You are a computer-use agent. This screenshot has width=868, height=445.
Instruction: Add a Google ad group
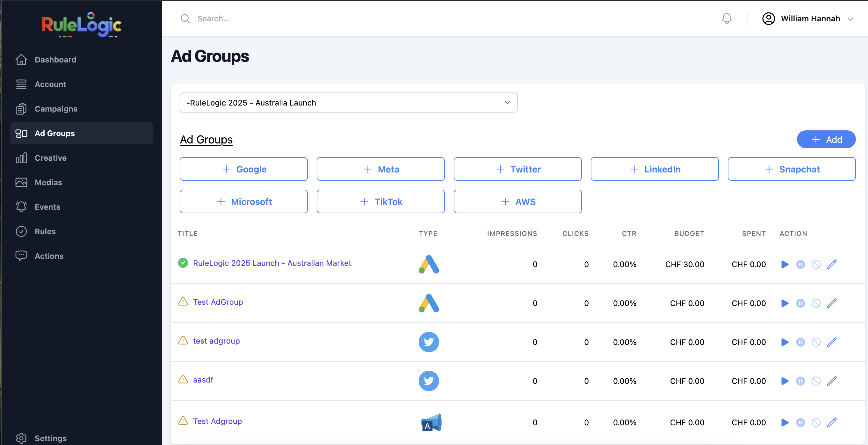pyautogui.click(x=244, y=169)
